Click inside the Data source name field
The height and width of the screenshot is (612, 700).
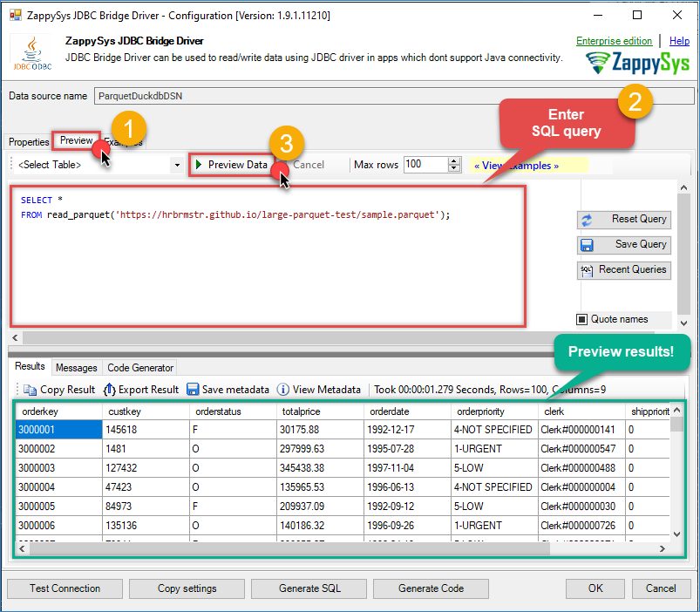[392, 96]
